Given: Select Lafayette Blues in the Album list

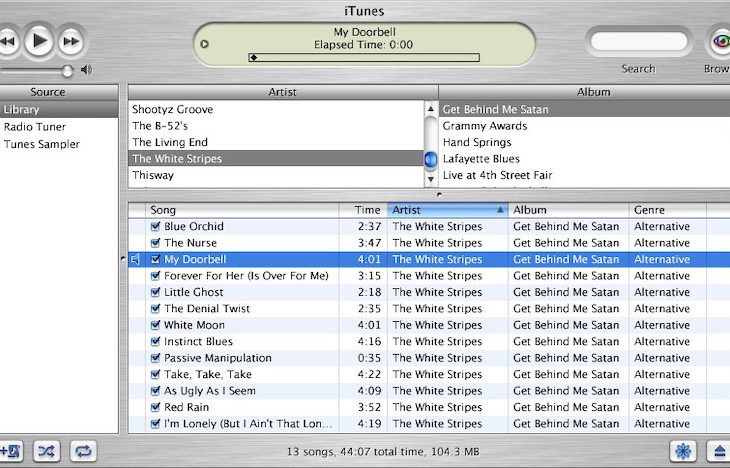Looking at the screenshot, I should tap(584, 158).
